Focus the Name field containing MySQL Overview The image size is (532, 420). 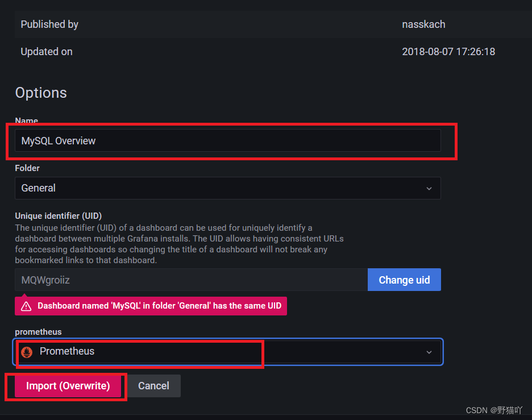[x=228, y=140]
